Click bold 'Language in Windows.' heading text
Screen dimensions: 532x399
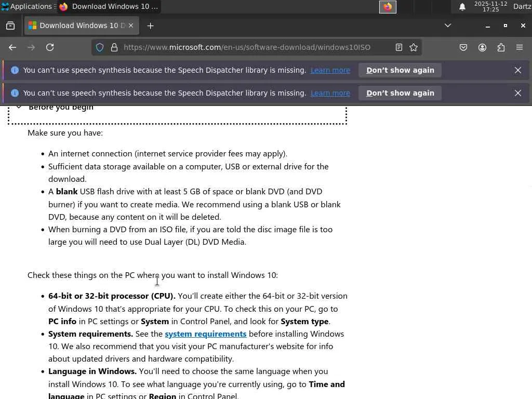(x=92, y=371)
